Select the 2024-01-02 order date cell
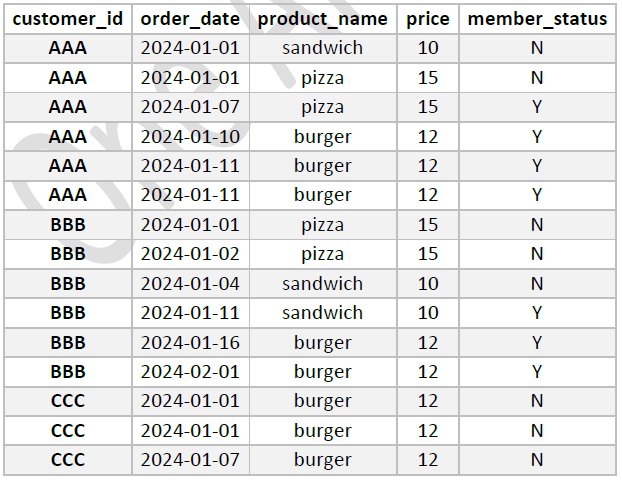This screenshot has height=480, width=622. click(190, 254)
